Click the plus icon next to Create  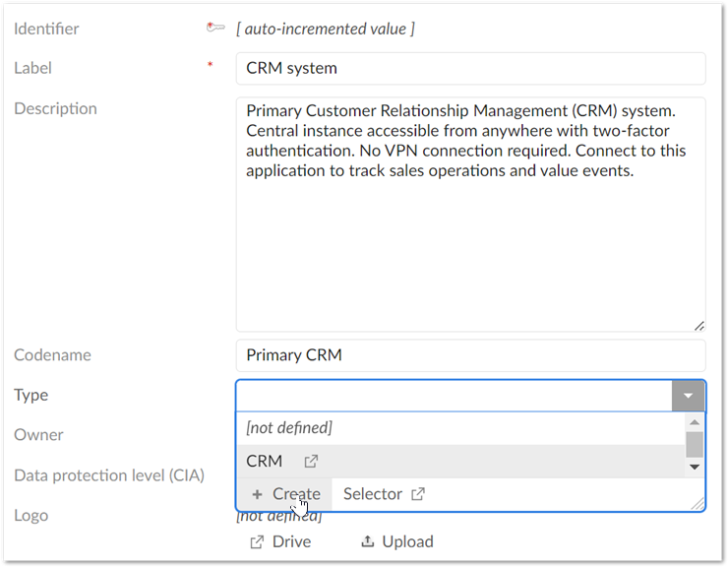tap(257, 494)
